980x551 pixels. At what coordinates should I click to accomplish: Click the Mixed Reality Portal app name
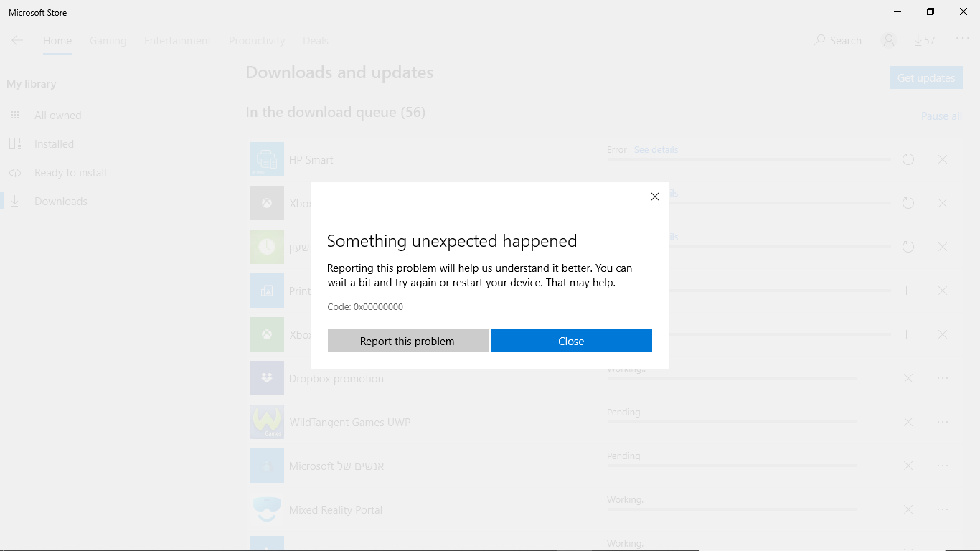pyautogui.click(x=336, y=510)
